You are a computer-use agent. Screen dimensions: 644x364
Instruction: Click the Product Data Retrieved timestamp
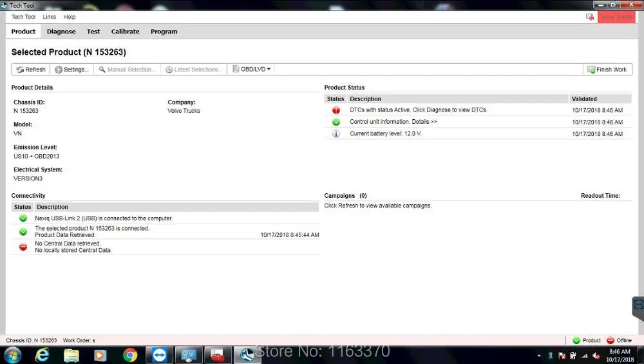click(x=290, y=235)
